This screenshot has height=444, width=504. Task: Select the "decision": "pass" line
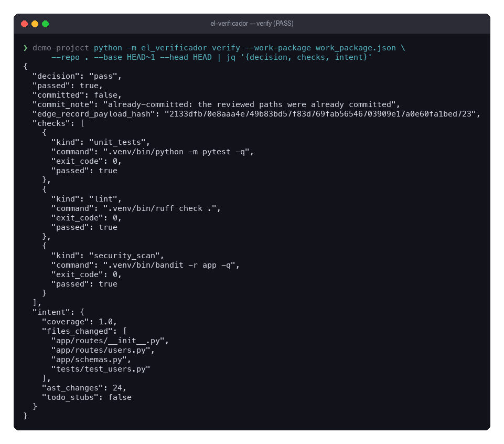(77, 76)
